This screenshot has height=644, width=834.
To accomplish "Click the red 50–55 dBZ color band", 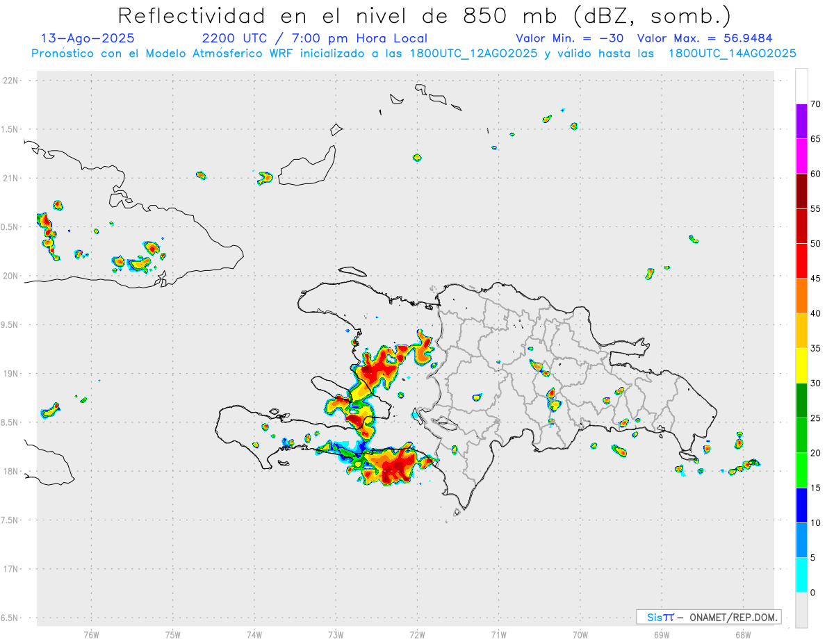I will pyautogui.click(x=802, y=226).
